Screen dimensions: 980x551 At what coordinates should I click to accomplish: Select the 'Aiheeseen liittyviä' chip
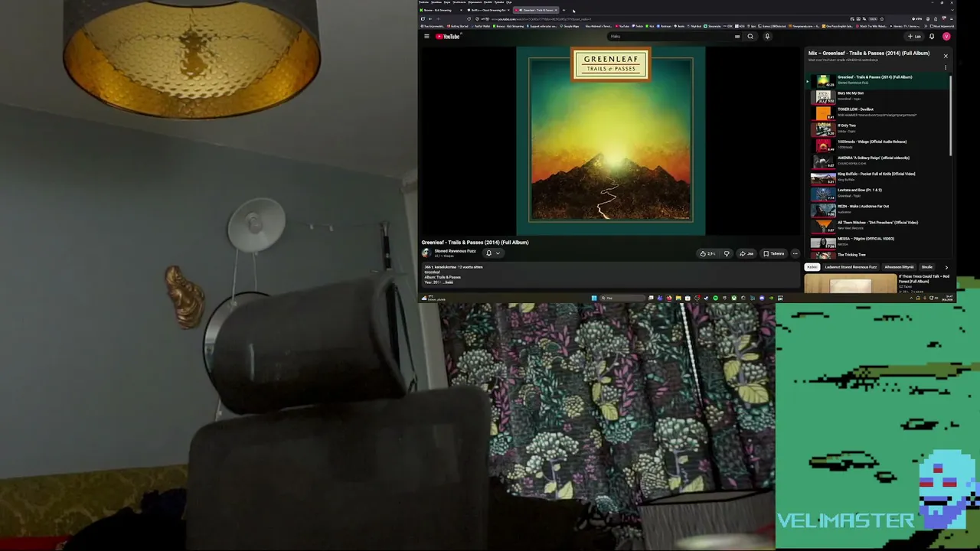(x=899, y=267)
